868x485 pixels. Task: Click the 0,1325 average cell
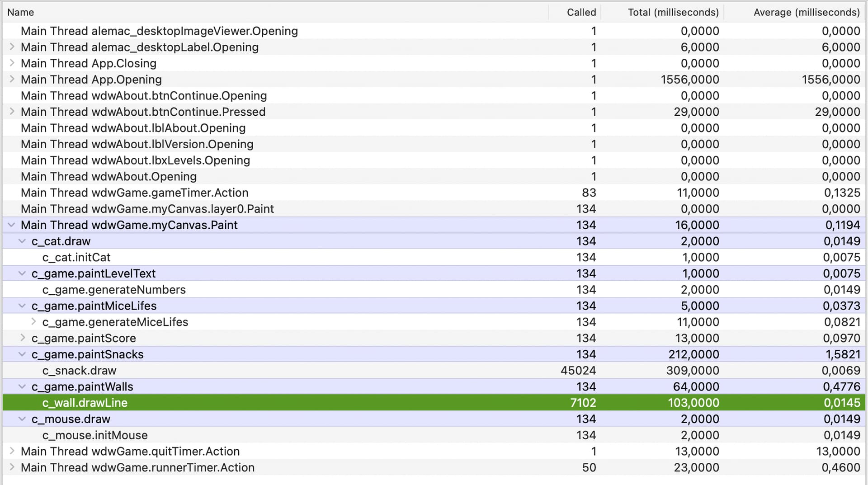tap(842, 193)
